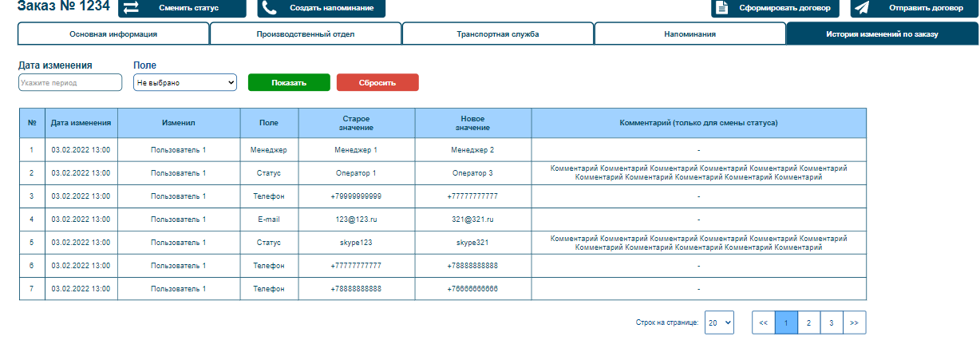Go to page 3 in pagination
980x356 pixels.
click(832, 322)
